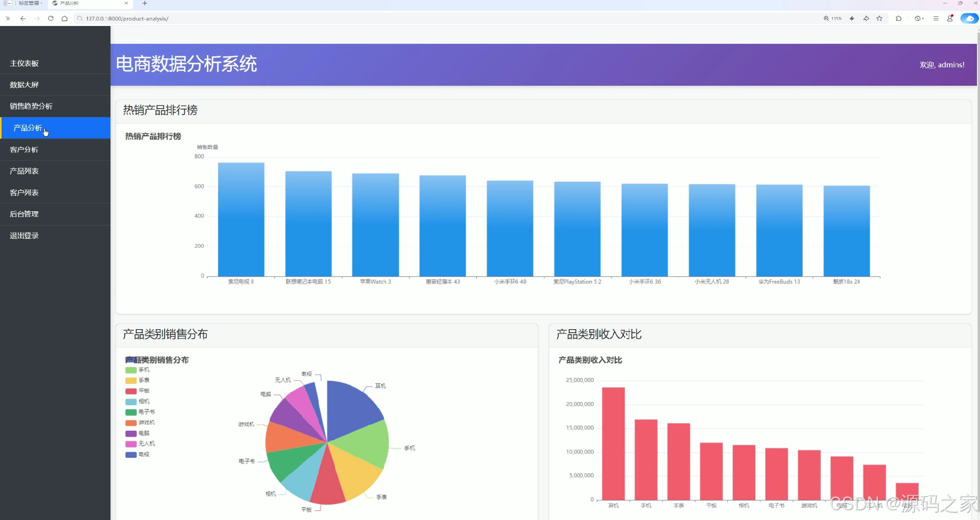The height and width of the screenshot is (520, 980).
Task: Toggle 无人机 legend item in pie chart
Action: pos(140,444)
